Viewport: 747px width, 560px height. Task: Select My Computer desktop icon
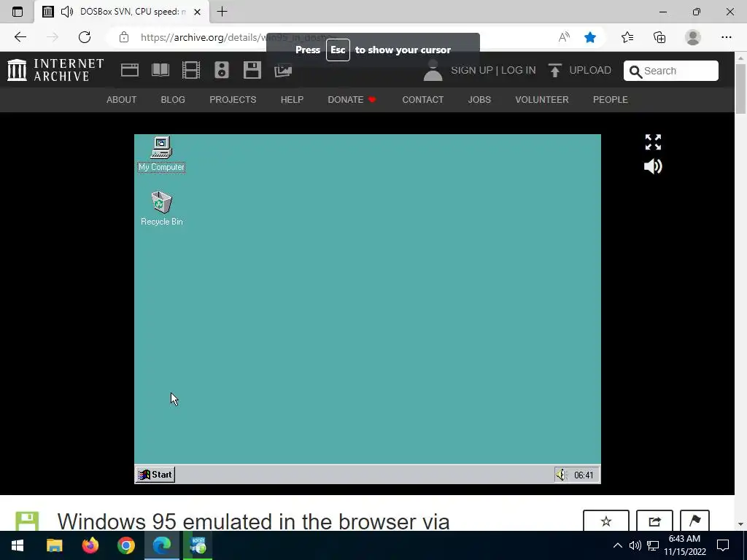pos(161,155)
